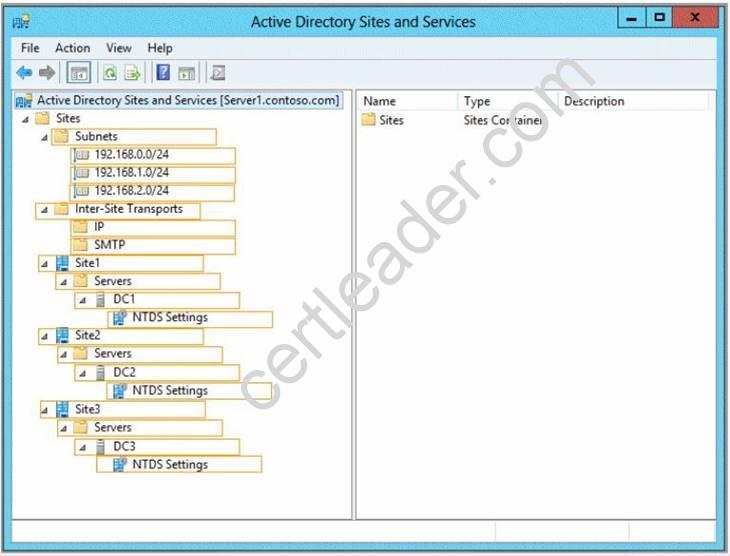Screen dimensions: 730x556
Task: Select the 192.168.1.0/24 subnet
Action: click(131, 173)
